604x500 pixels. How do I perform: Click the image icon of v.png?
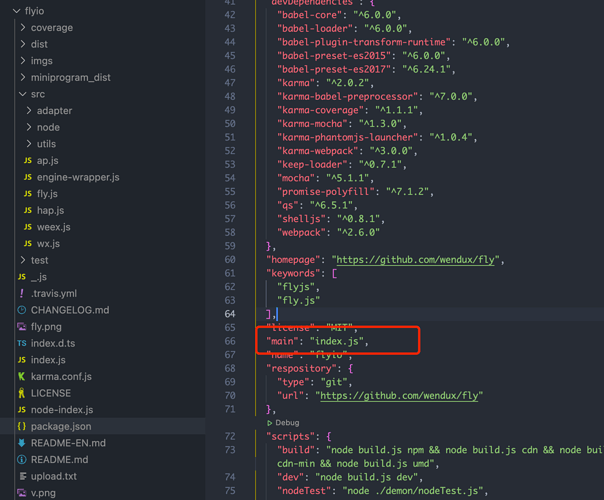(22, 493)
